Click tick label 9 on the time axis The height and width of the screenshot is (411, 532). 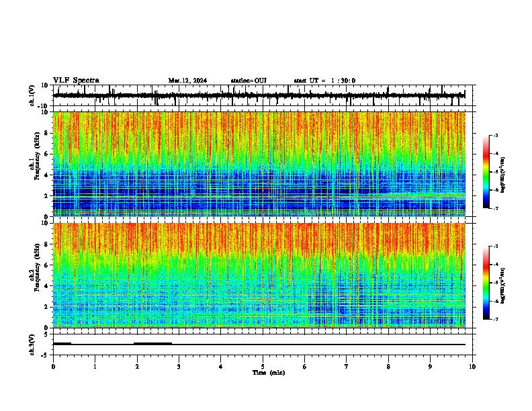click(430, 367)
